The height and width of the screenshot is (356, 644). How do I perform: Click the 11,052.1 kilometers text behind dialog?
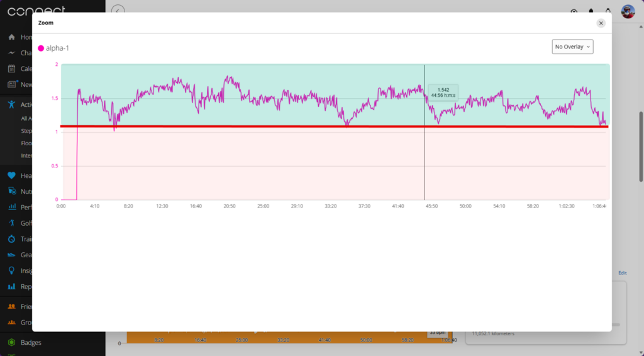[x=493, y=334]
